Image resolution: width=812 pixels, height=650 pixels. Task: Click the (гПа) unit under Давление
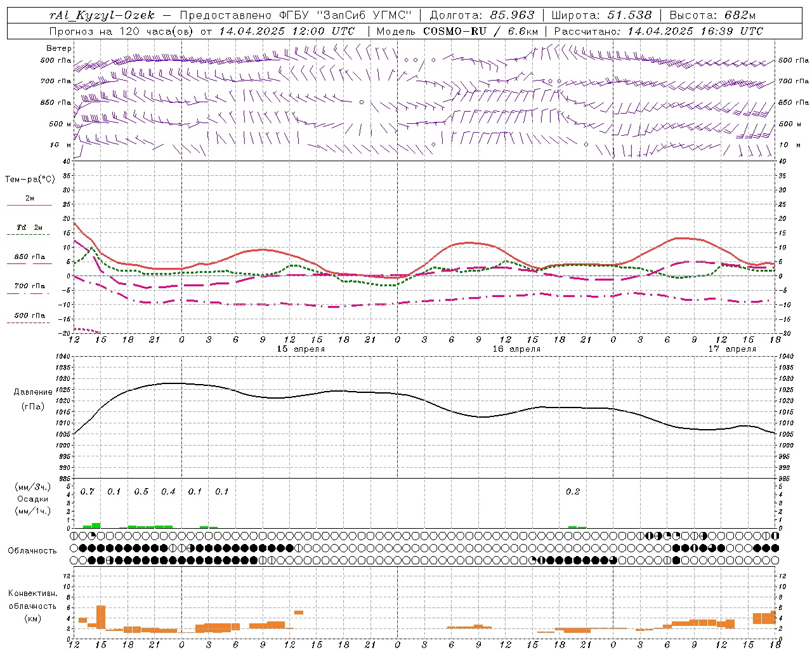coord(33,406)
